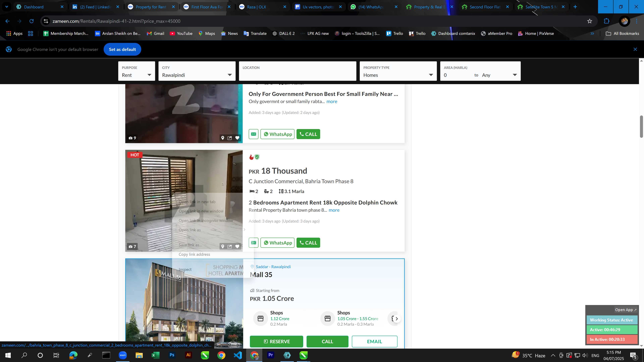644x362 pixels.
Task: Switch to the Raza | OLX tab
Action: [262, 7]
